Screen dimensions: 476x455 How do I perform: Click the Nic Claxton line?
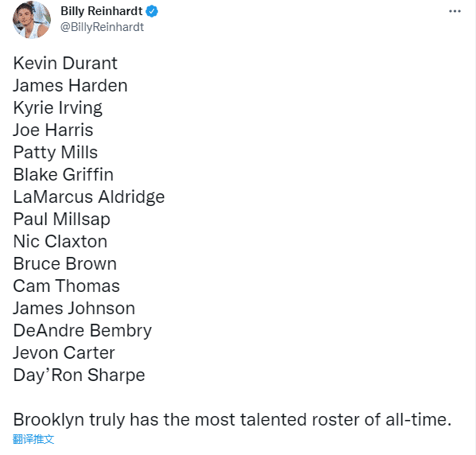(60, 241)
